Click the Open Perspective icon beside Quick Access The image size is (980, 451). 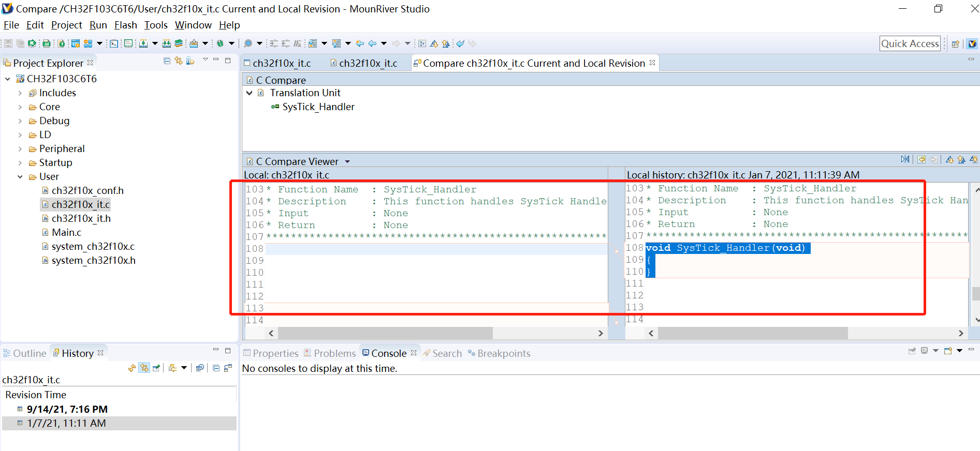(956, 43)
